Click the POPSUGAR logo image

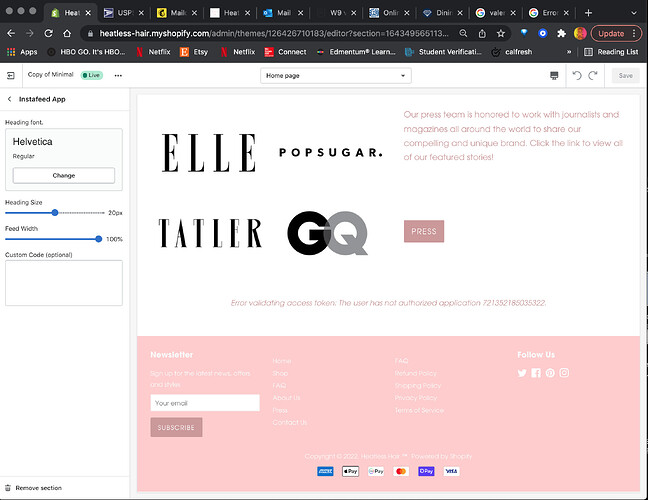click(x=331, y=152)
